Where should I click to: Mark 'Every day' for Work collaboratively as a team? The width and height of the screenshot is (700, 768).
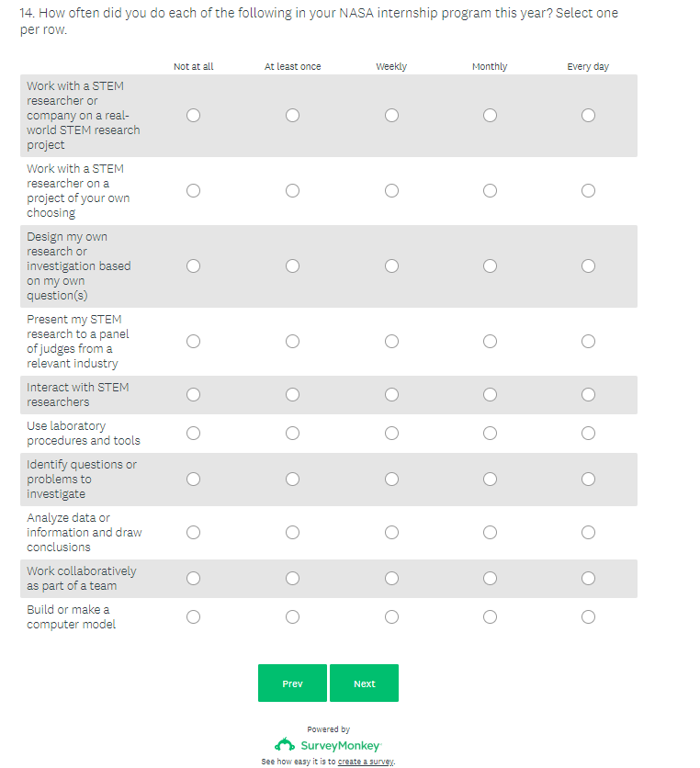[588, 579]
